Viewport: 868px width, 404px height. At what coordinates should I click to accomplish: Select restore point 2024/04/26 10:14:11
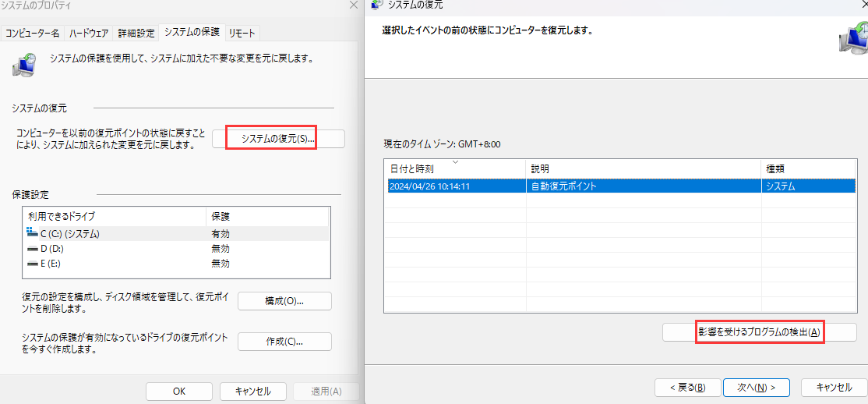pos(619,186)
